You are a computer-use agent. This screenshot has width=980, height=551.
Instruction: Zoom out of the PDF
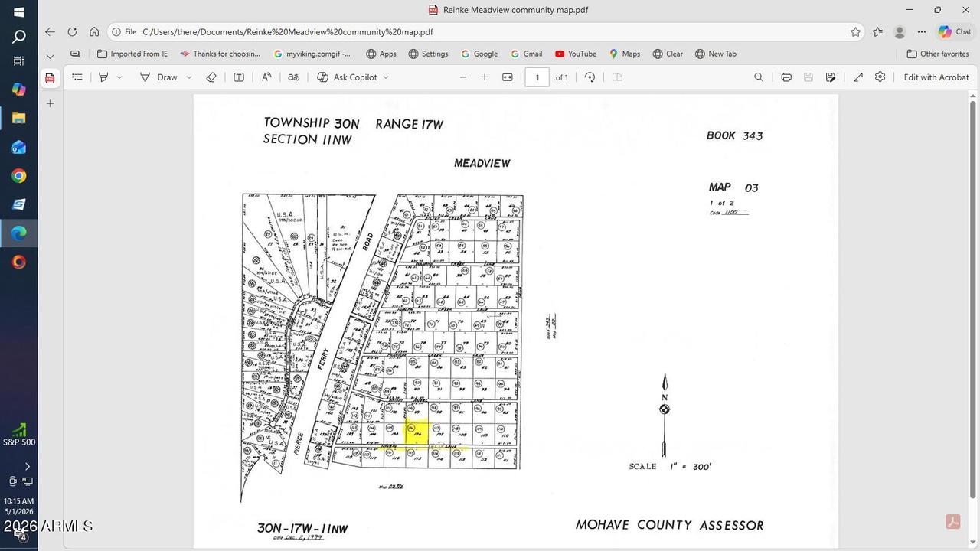pos(462,77)
